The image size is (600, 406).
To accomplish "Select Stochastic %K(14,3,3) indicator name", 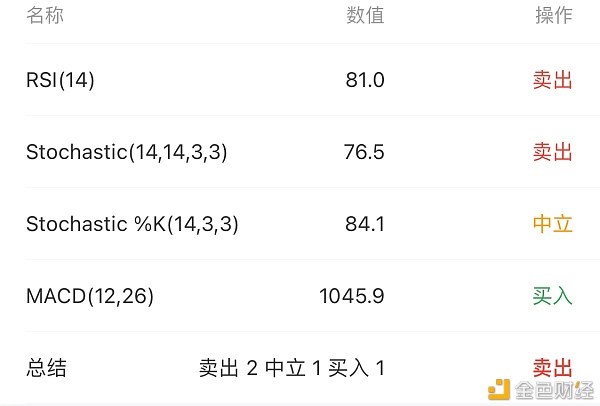I will pos(132,224).
